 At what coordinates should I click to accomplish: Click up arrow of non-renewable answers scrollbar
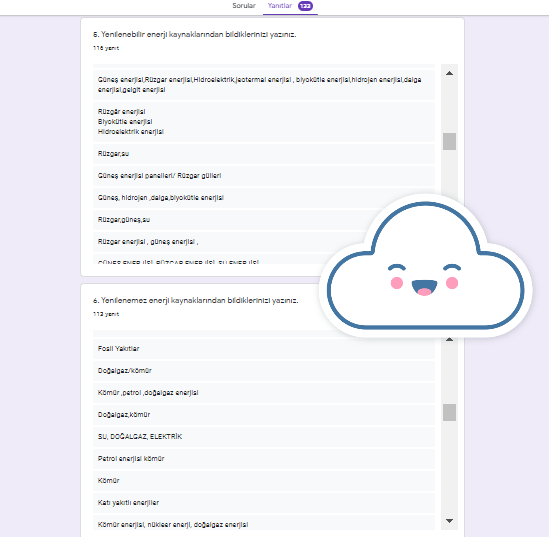(450, 339)
